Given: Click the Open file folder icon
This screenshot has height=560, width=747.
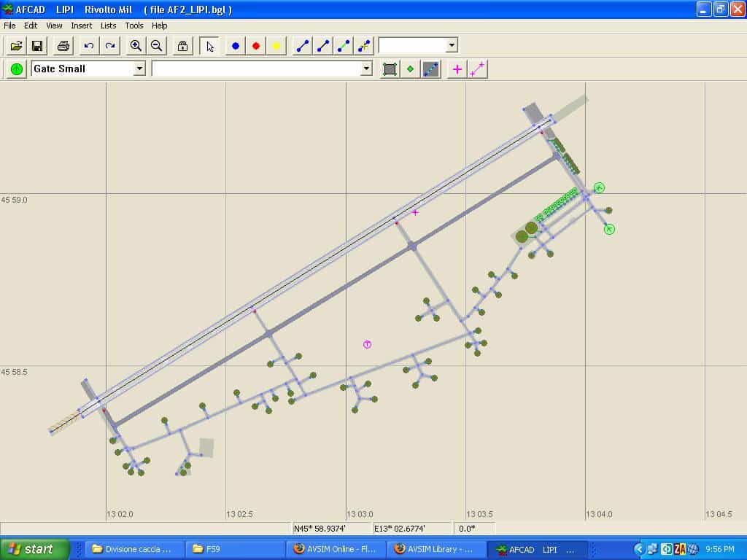Looking at the screenshot, I should point(16,46).
